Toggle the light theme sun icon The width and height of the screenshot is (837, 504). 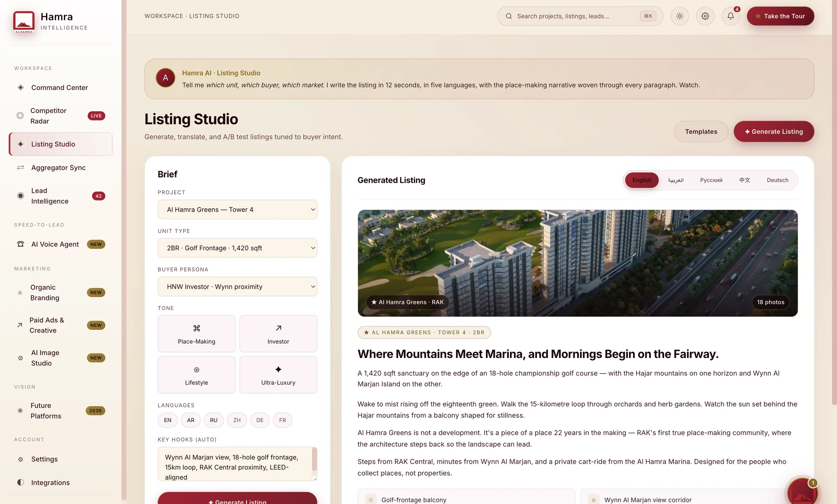(680, 16)
